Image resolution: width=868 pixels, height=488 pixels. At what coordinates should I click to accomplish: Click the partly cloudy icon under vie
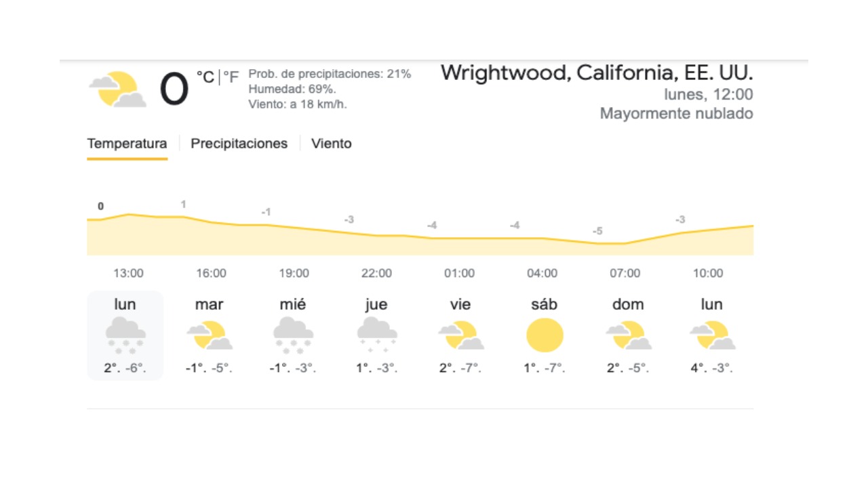pyautogui.click(x=460, y=335)
